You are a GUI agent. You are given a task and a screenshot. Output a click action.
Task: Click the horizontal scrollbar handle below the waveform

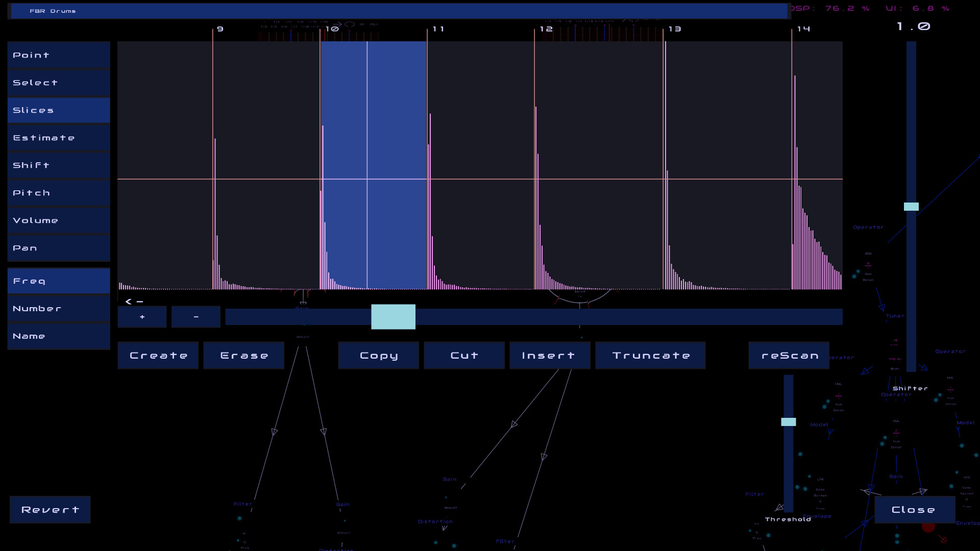393,316
